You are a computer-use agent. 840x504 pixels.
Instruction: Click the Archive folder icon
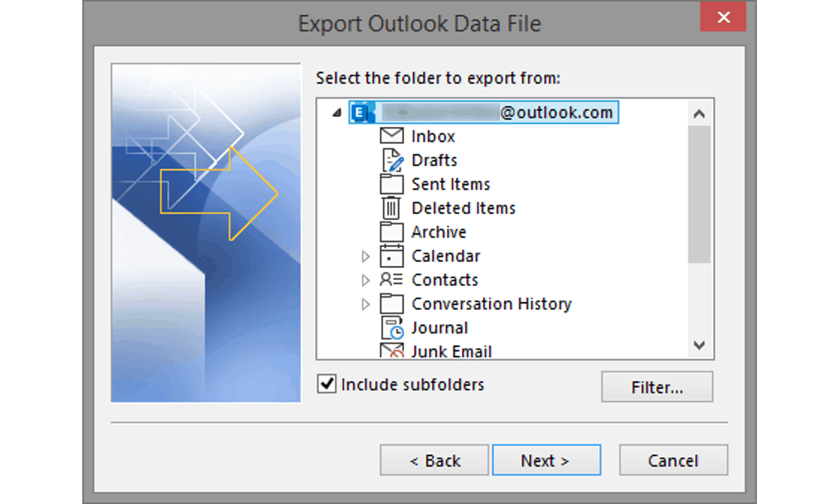tap(391, 231)
